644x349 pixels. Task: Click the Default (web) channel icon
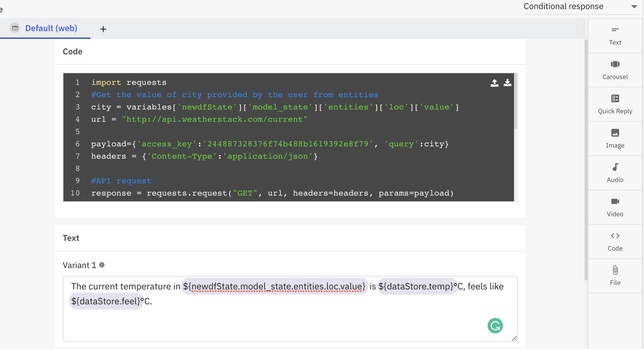point(15,28)
